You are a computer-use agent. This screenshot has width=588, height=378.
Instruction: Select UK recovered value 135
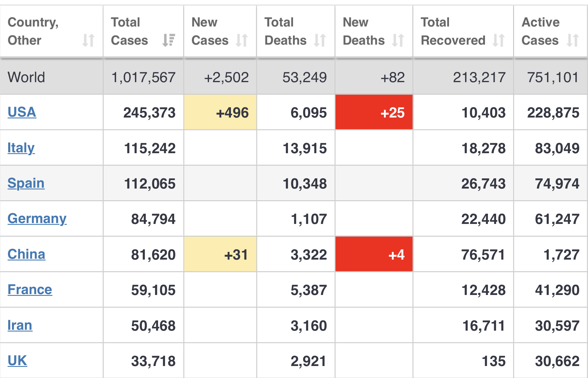tap(494, 361)
